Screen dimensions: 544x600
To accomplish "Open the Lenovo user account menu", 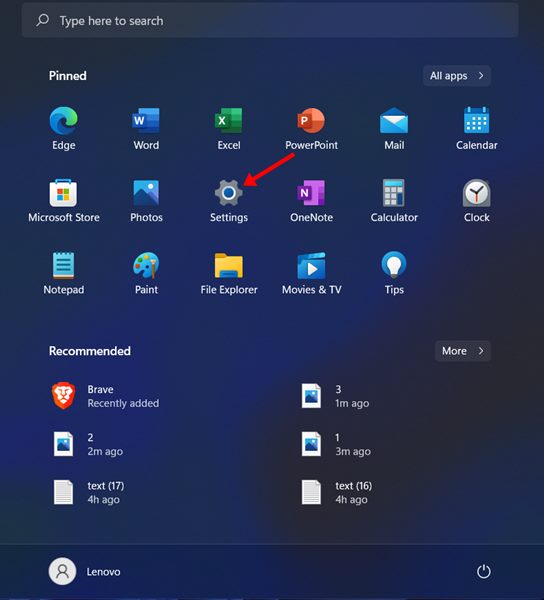I will pos(85,572).
